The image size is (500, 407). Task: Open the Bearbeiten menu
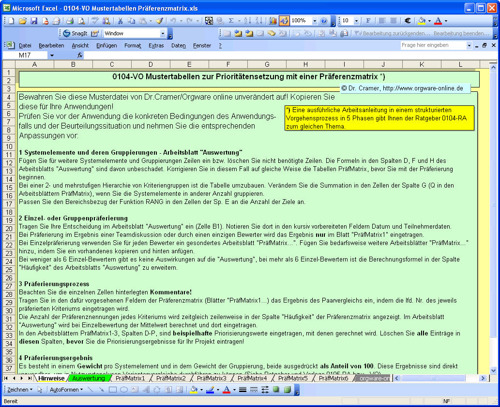point(51,46)
